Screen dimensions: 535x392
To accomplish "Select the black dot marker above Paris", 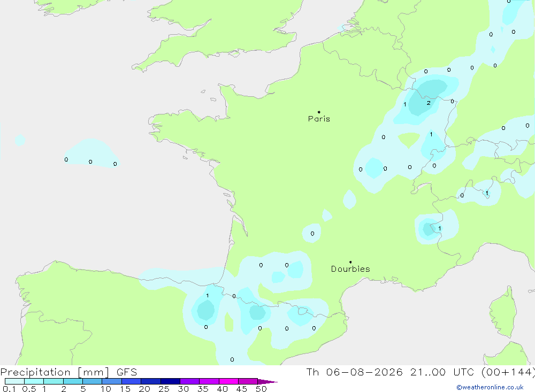I will coord(319,112).
